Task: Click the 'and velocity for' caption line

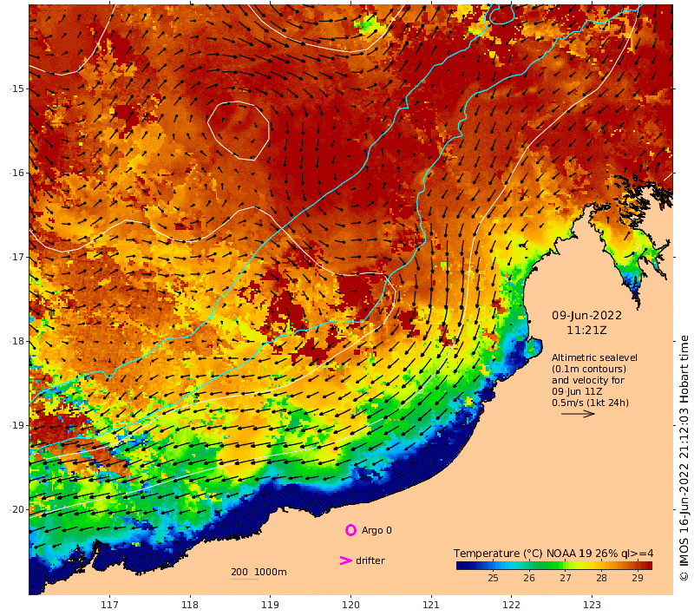Action: click(588, 380)
